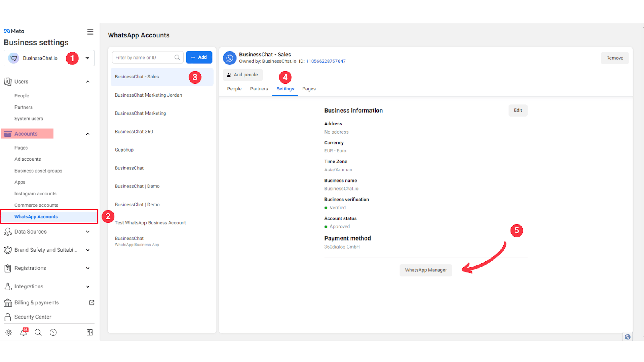644x362 pixels.
Task: Click the Meta logo
Action: 14,31
